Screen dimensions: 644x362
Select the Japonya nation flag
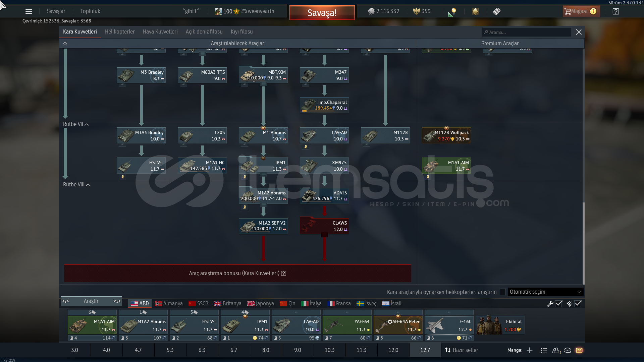pos(251,304)
